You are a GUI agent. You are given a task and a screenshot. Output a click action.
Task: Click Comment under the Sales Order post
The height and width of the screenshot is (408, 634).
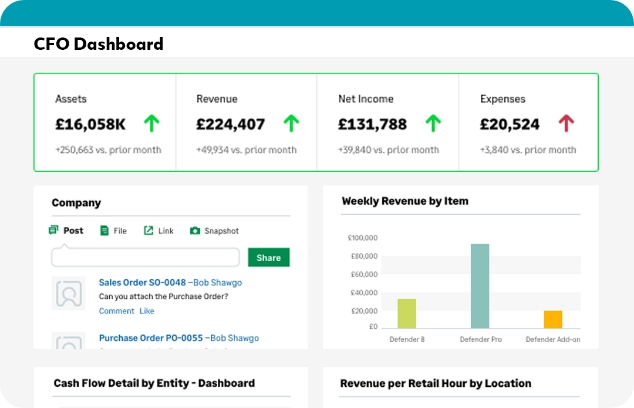click(116, 311)
